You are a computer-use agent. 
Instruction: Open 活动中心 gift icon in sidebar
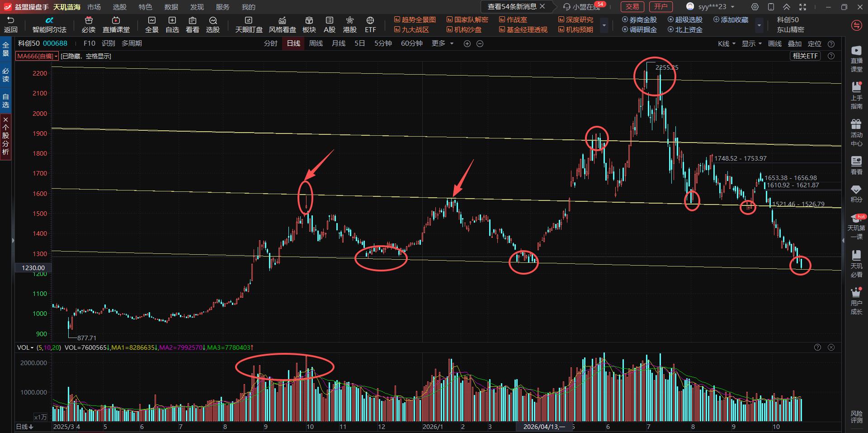[x=856, y=133]
